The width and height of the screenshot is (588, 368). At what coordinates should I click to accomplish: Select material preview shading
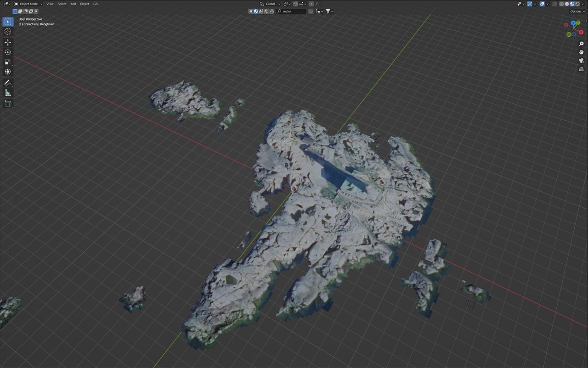(572, 4)
